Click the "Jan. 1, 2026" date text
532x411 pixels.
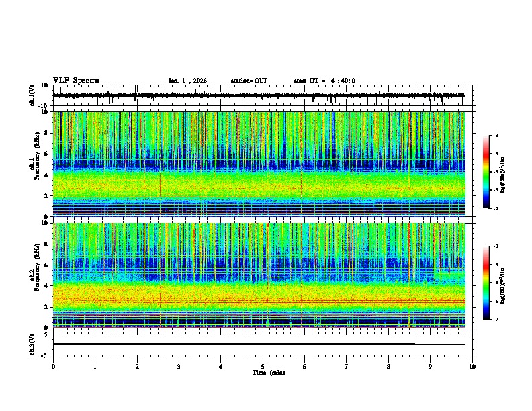click(187, 81)
